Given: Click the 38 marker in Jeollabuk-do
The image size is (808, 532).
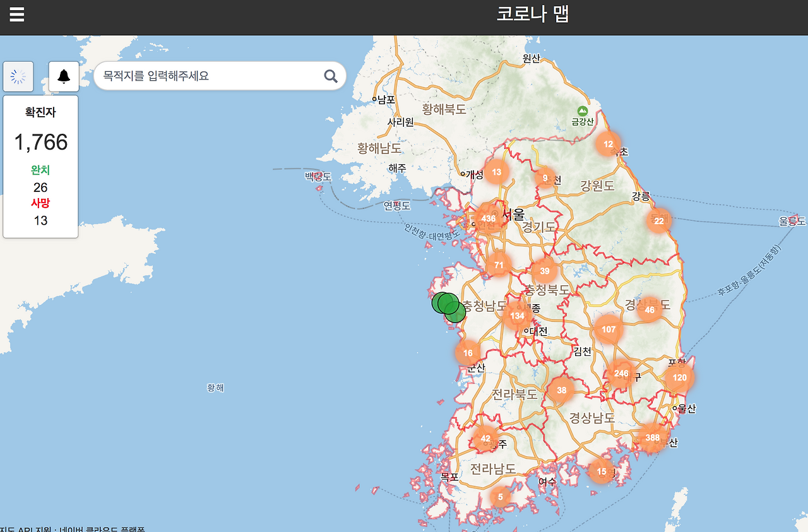Looking at the screenshot, I should pyautogui.click(x=561, y=390).
